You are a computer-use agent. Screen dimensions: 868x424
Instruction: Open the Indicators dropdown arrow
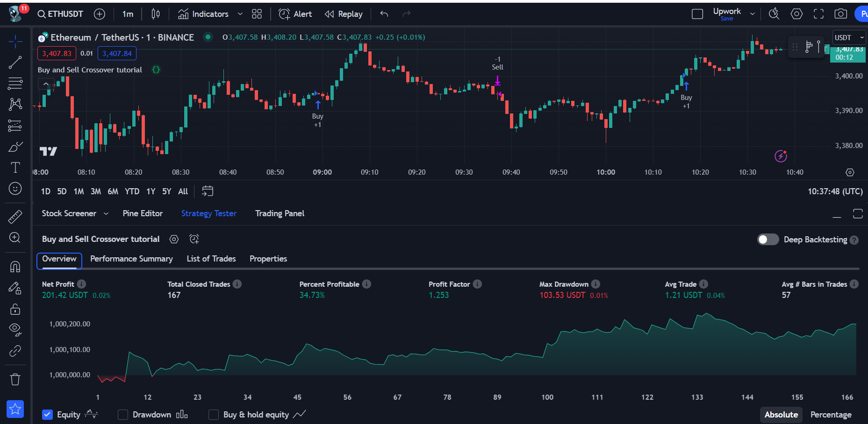click(240, 14)
